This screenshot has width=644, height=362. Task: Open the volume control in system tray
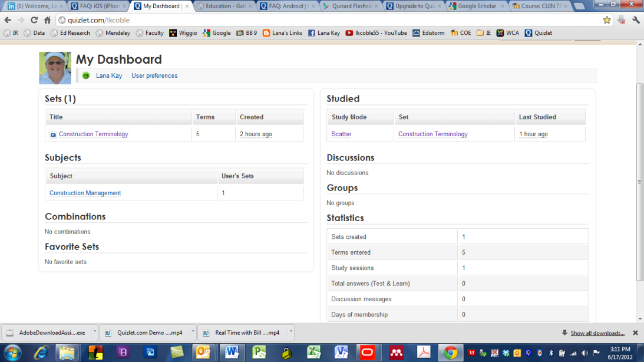[x=584, y=353]
